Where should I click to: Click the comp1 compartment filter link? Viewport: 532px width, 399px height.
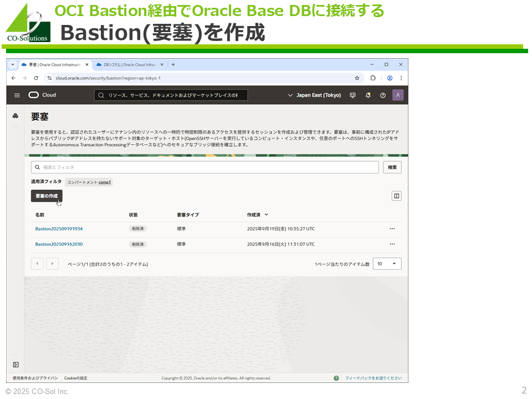pyautogui.click(x=105, y=182)
